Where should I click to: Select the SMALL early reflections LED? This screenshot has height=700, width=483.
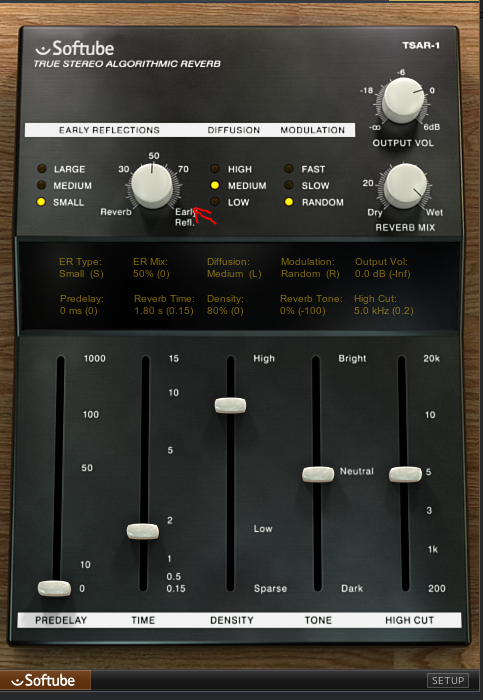pyautogui.click(x=42, y=202)
